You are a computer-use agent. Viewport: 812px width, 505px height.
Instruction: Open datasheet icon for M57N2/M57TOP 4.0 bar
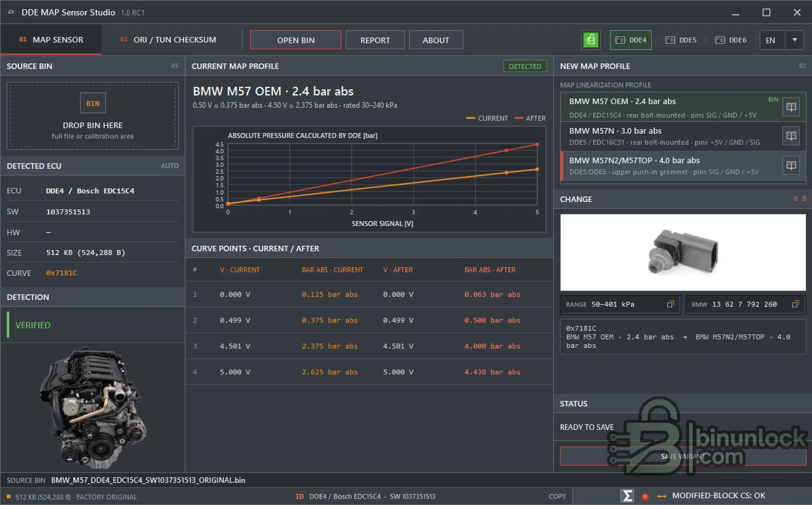pyautogui.click(x=791, y=165)
